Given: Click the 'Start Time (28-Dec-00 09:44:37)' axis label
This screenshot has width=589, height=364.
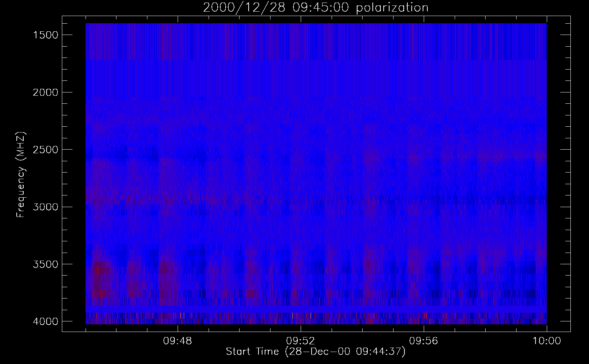Looking at the screenshot, I should pyautogui.click(x=315, y=352).
